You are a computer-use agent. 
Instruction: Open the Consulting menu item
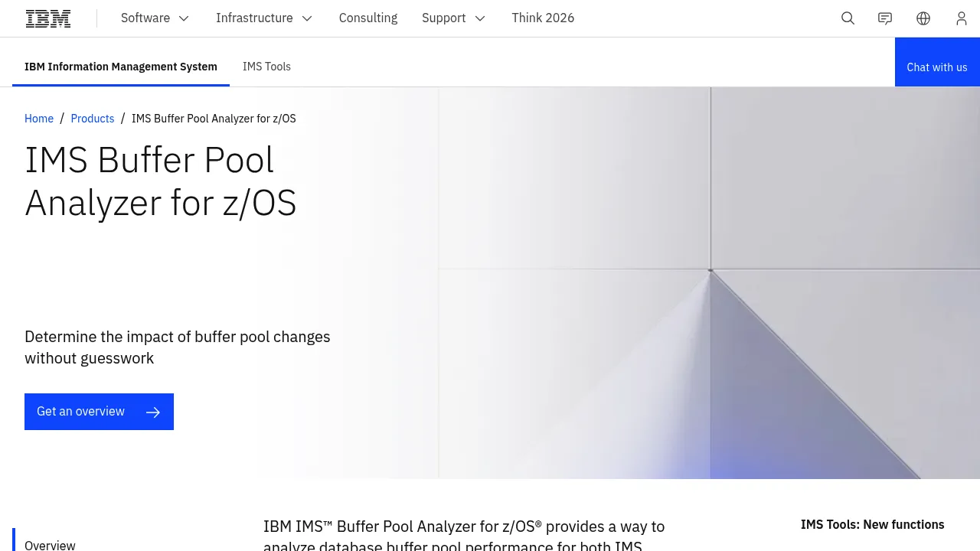coord(368,18)
